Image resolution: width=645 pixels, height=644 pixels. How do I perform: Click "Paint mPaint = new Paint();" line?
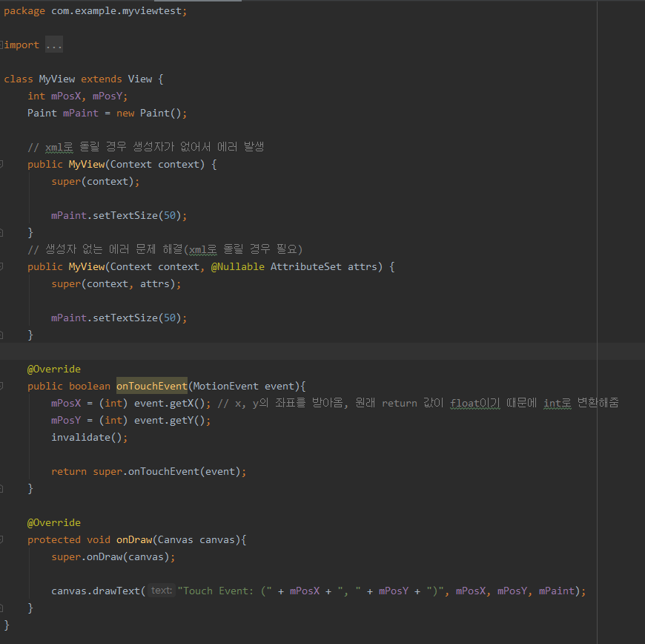[x=107, y=114]
